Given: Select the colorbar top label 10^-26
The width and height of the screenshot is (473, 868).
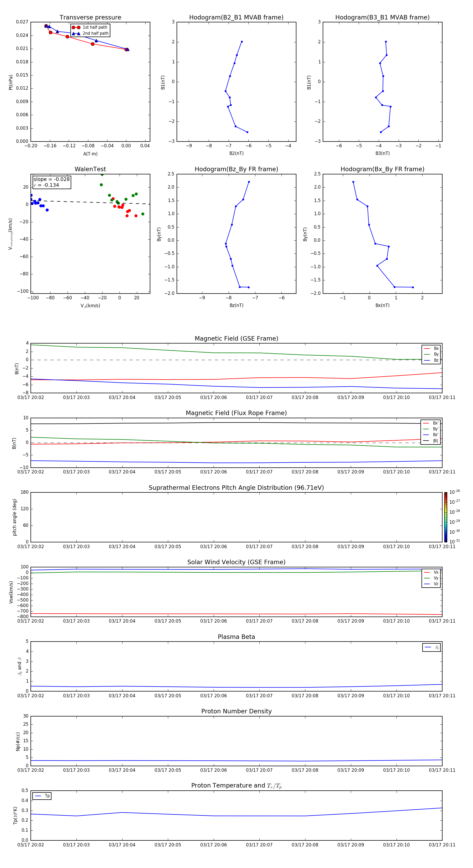Looking at the screenshot, I should [455, 492].
